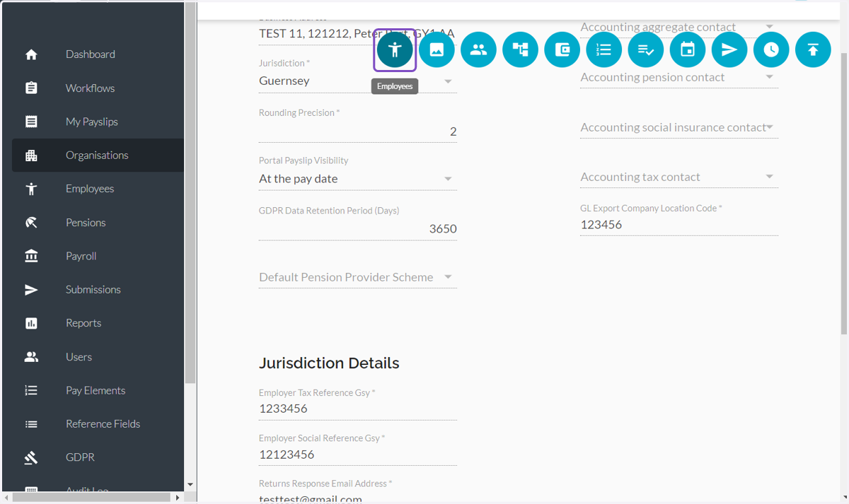Click the Organisations building icon
Viewport: 849px width, 504px height.
point(31,156)
